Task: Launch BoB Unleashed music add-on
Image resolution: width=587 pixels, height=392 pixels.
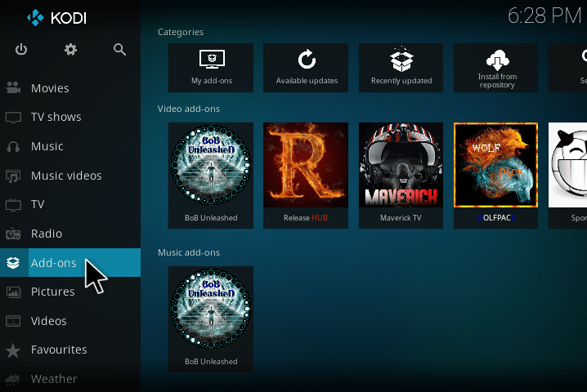Action: [211, 319]
